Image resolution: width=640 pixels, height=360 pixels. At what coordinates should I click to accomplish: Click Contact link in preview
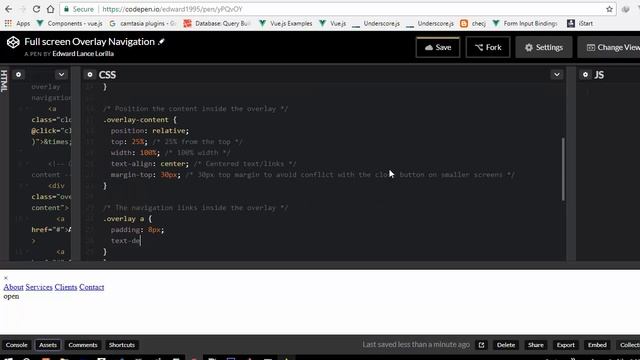(91, 287)
